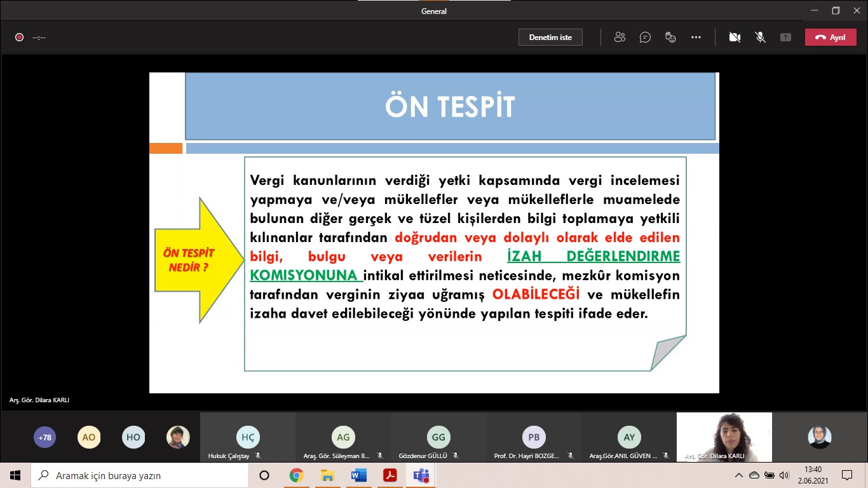The width and height of the screenshot is (868, 488).
Task: Open Word from the taskbar
Action: click(358, 475)
